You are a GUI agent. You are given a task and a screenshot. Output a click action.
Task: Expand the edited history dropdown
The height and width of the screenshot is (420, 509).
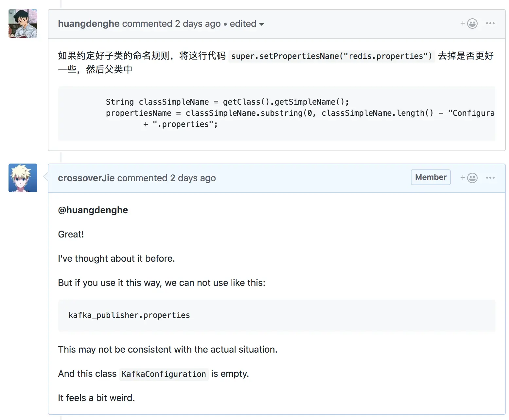[x=247, y=24]
